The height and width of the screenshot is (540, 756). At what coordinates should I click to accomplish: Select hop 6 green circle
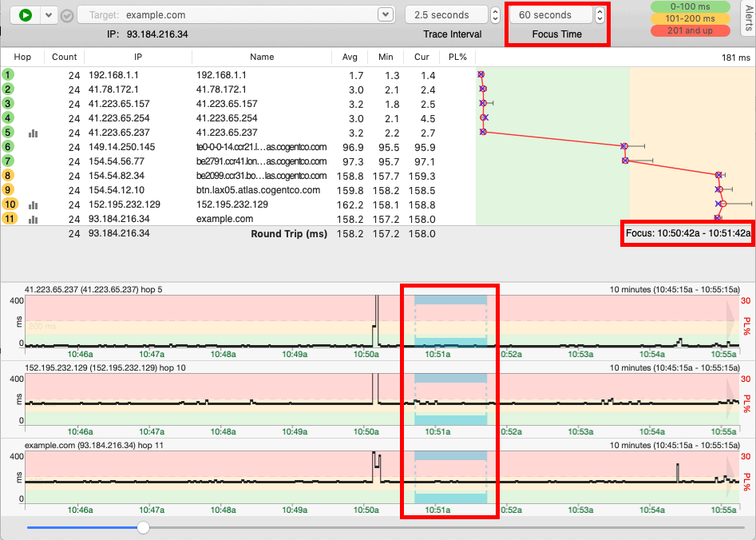[x=8, y=147]
